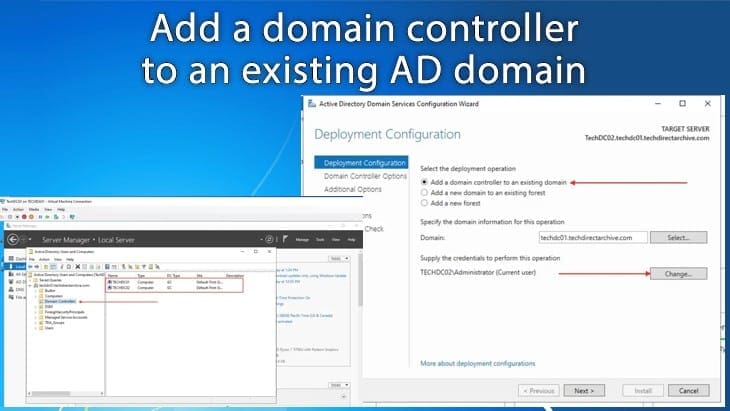Click the All Servers icon in Server Manager sidebar

[11, 274]
